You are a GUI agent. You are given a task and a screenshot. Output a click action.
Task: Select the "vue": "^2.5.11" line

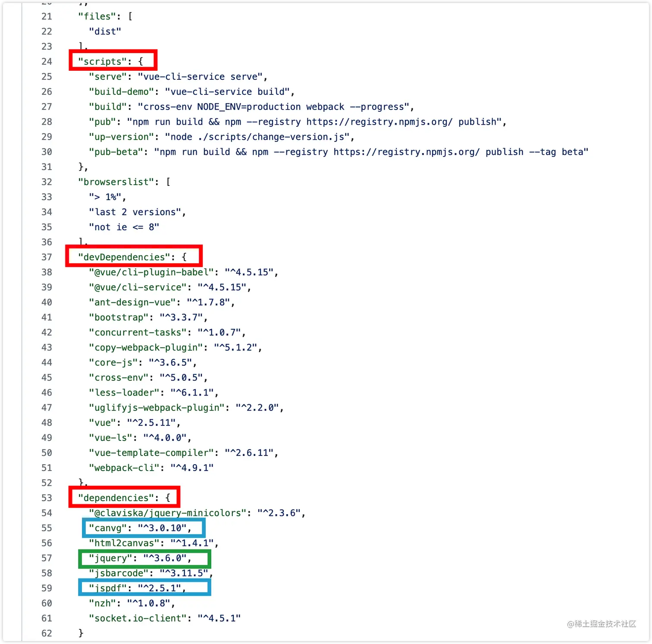point(135,423)
